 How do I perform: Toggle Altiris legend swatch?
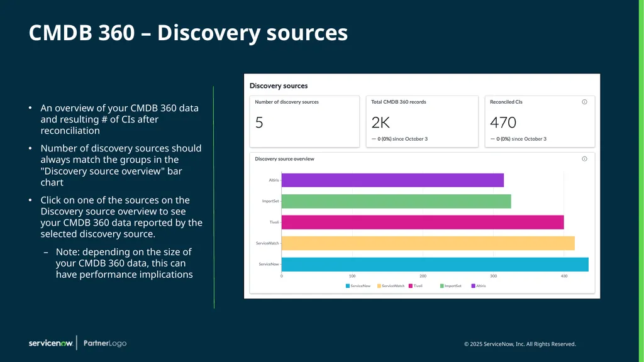click(473, 286)
